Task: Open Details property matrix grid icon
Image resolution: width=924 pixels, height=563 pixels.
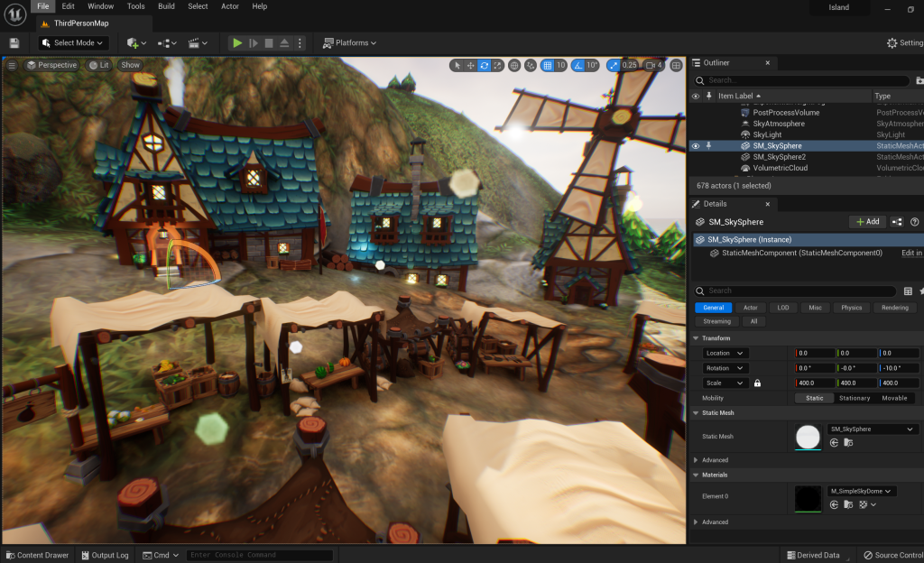Action: tap(908, 291)
